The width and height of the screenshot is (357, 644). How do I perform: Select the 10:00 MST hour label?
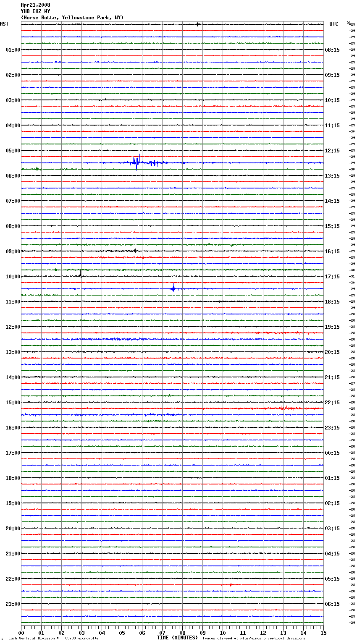pos(13,277)
